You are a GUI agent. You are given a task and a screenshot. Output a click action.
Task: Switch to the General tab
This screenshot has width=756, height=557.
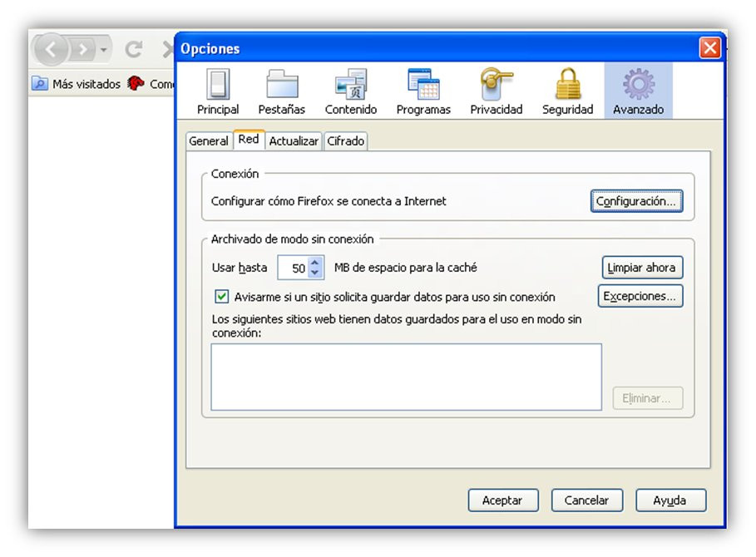[x=208, y=141]
